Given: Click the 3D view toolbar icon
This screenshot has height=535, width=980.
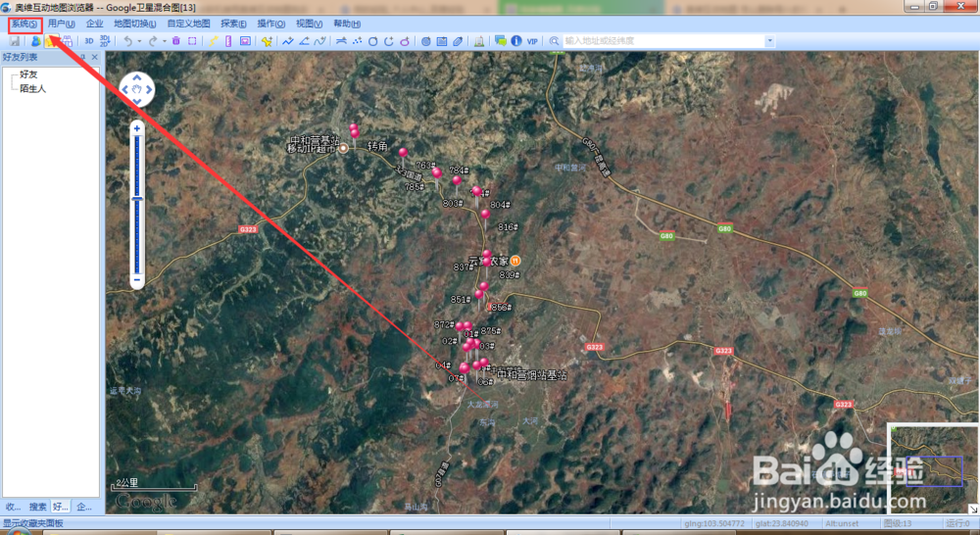Looking at the screenshot, I should point(89,41).
